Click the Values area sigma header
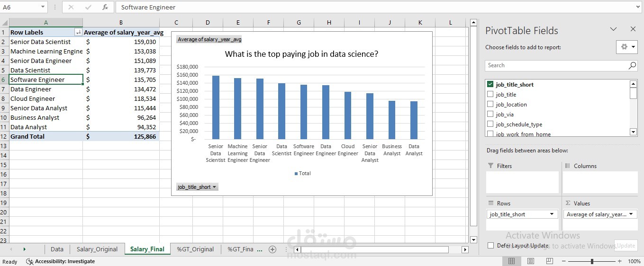The width and height of the screenshot is (644, 266). (x=578, y=204)
